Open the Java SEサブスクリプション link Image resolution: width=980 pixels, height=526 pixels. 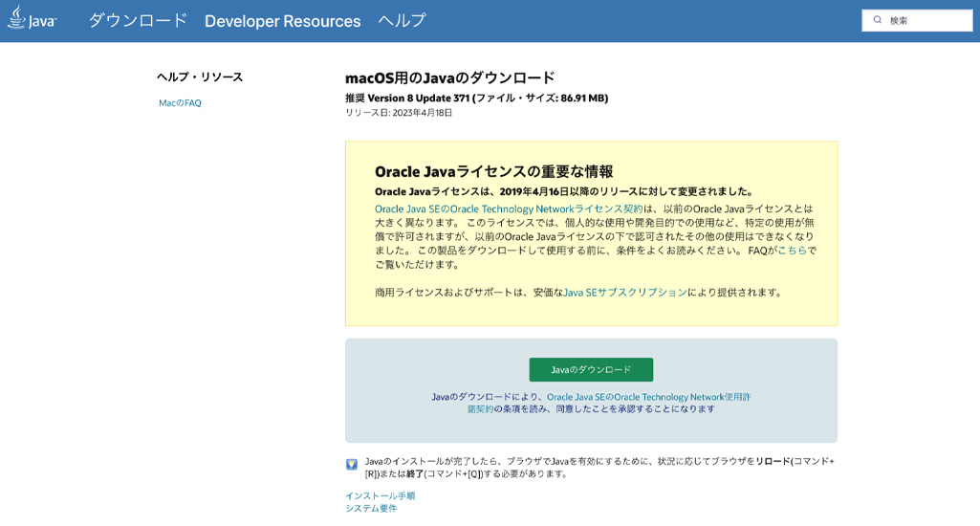625,292
